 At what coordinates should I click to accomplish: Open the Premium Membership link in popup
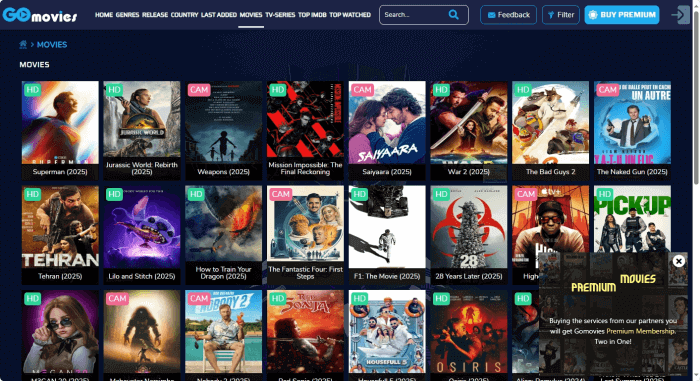[640, 331]
